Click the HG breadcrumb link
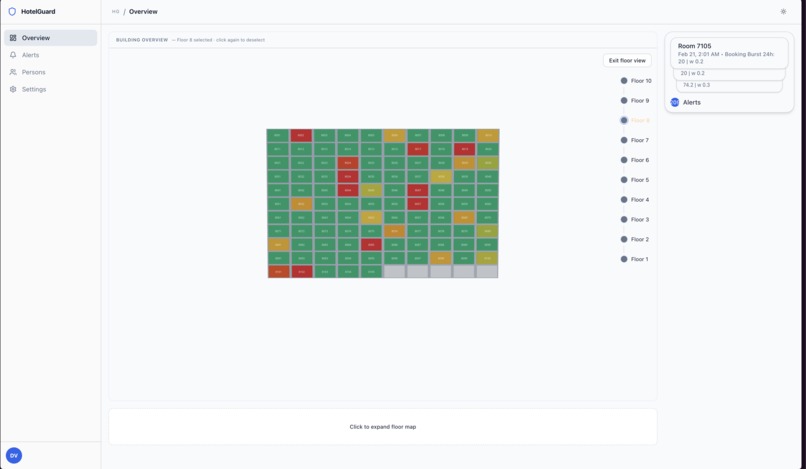This screenshot has width=806, height=469. coord(116,11)
